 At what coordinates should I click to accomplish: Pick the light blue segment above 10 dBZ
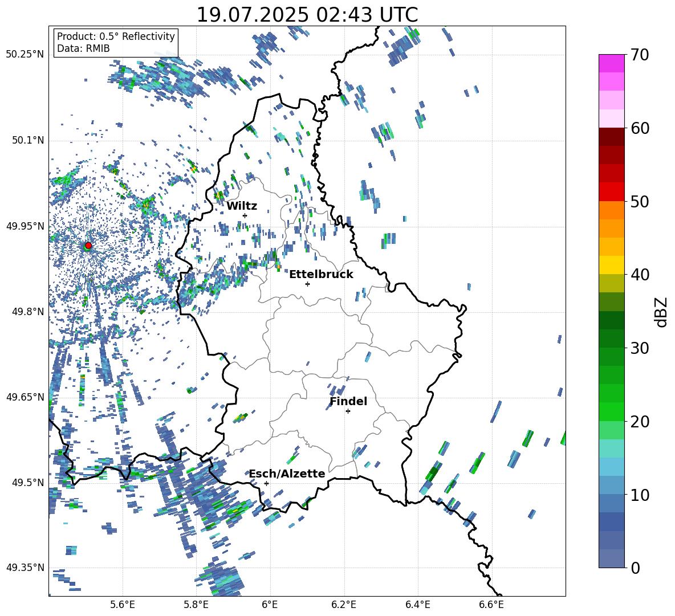click(611, 467)
